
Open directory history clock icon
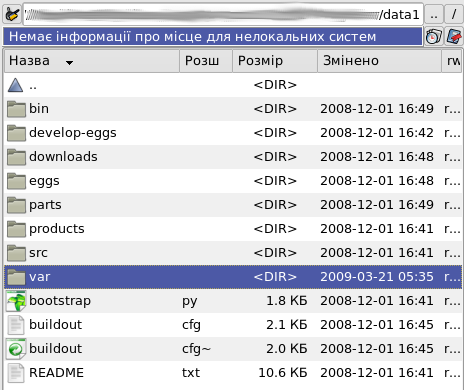click(433, 37)
